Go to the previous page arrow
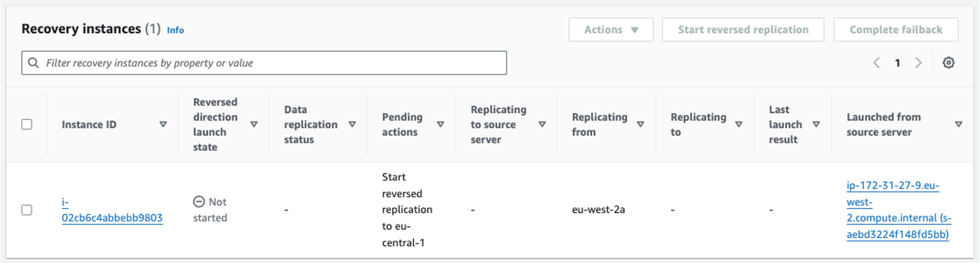This screenshot has height=263, width=980. [876, 63]
